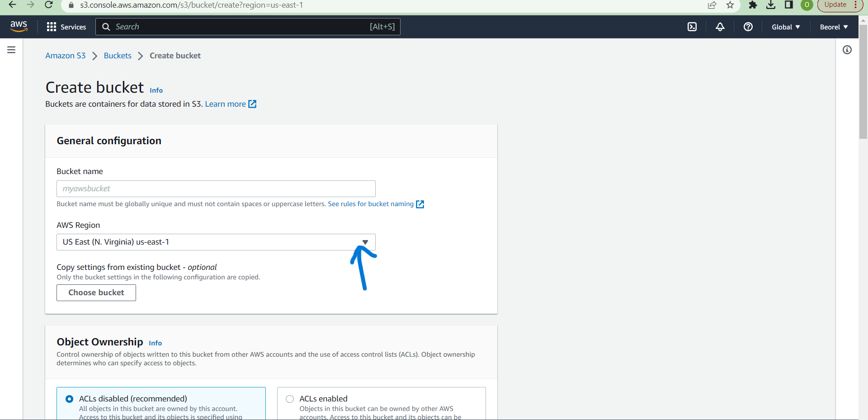This screenshot has width=868, height=420.
Task: Open browser extensions puzzle icon
Action: pos(753,5)
